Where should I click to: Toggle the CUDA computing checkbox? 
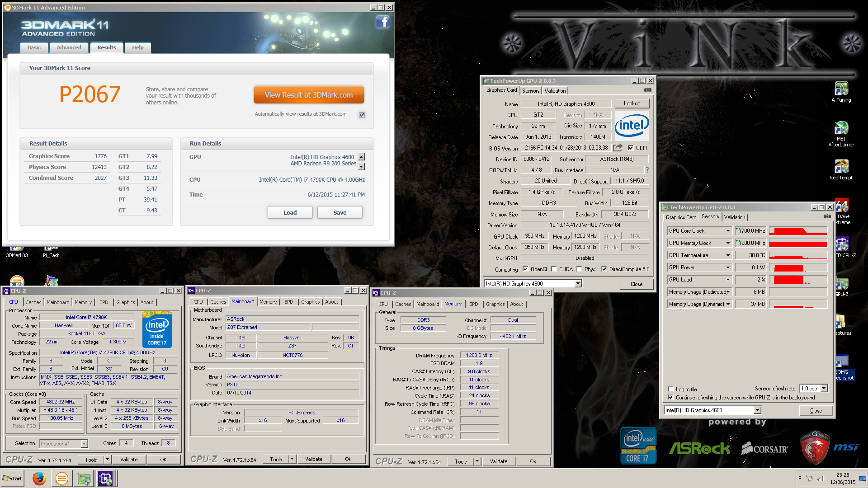click(x=554, y=269)
